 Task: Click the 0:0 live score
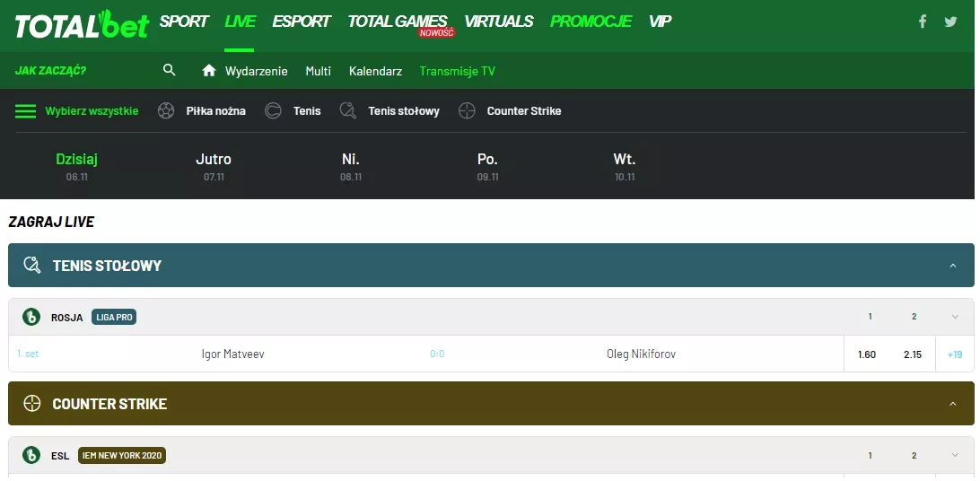tap(438, 354)
